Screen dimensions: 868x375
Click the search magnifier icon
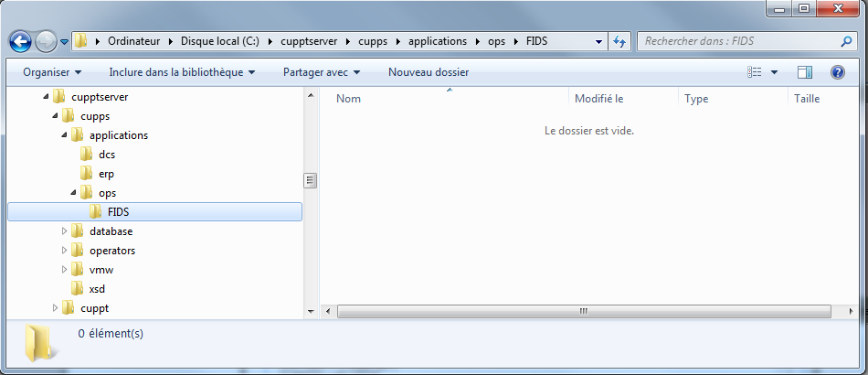click(x=845, y=41)
